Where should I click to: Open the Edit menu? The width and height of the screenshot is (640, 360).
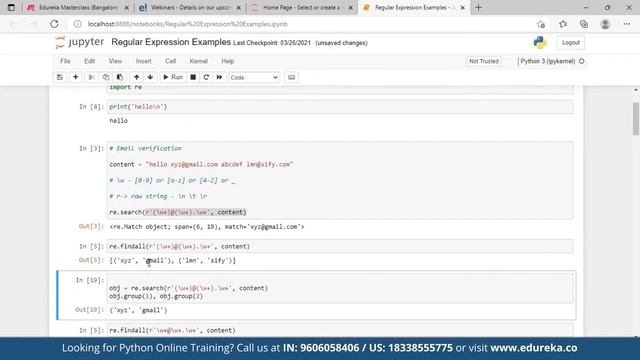click(x=89, y=61)
